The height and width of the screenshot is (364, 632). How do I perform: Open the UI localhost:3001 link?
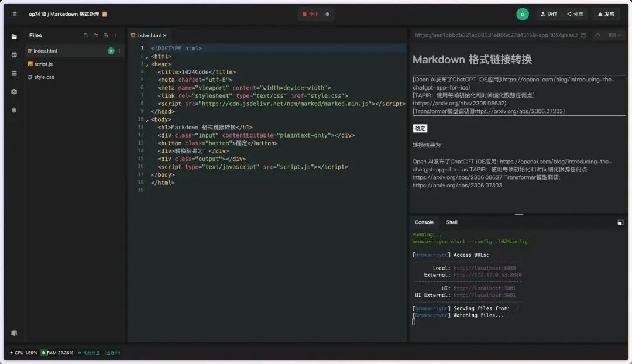click(x=485, y=289)
